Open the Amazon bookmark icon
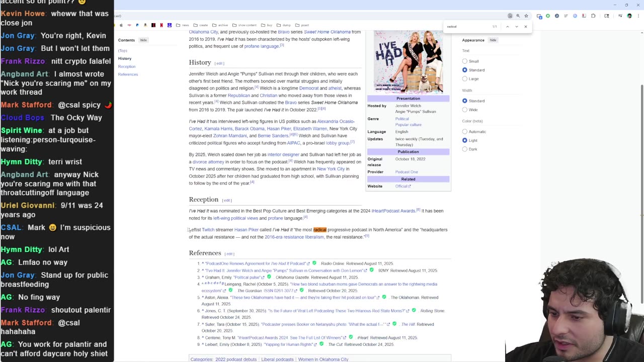This screenshot has height=362, width=644. [145, 25]
